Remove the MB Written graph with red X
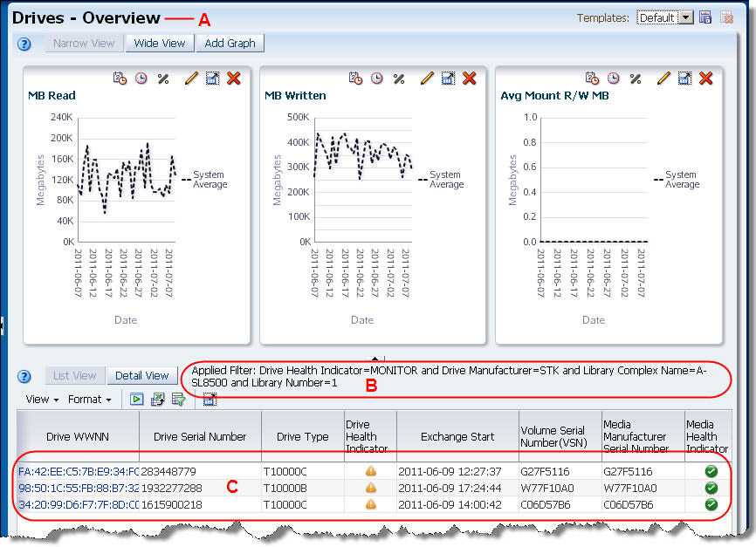 pos(470,78)
